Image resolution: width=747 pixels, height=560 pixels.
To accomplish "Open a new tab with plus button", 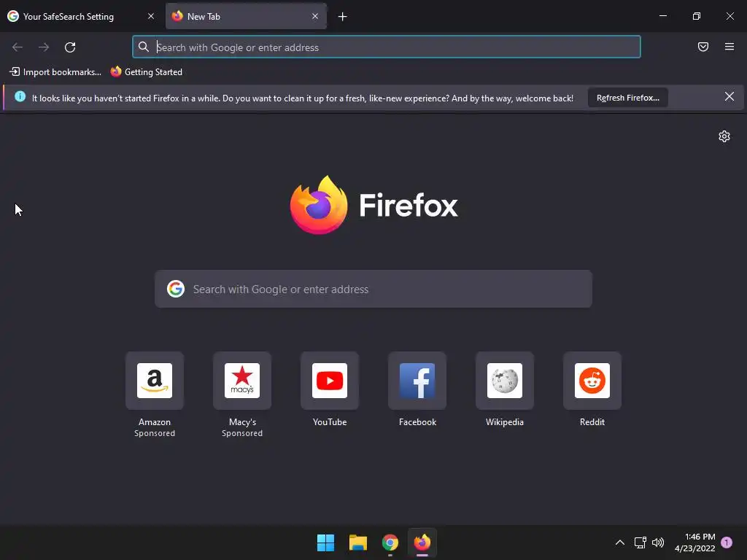I will pyautogui.click(x=343, y=17).
